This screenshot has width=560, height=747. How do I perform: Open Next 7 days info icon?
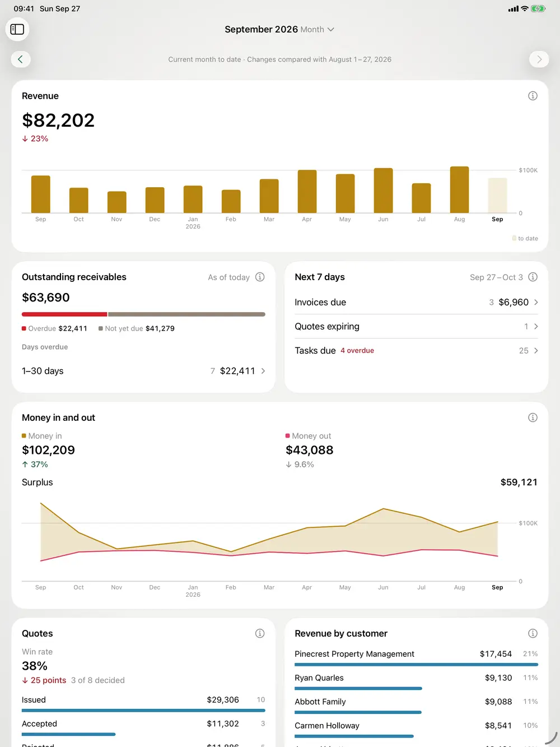533,277
